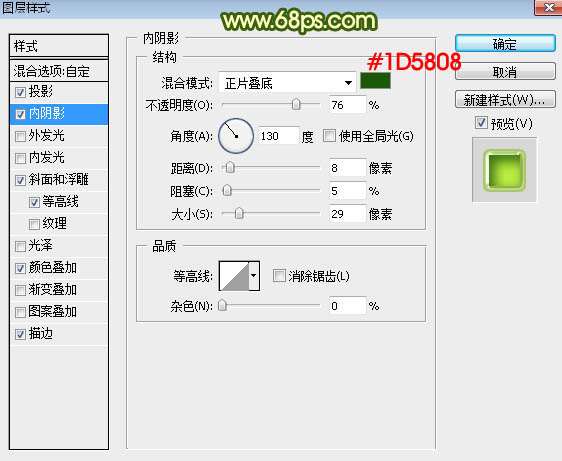Click the green style preview thumbnail
This screenshot has width=562, height=461.
(x=504, y=170)
